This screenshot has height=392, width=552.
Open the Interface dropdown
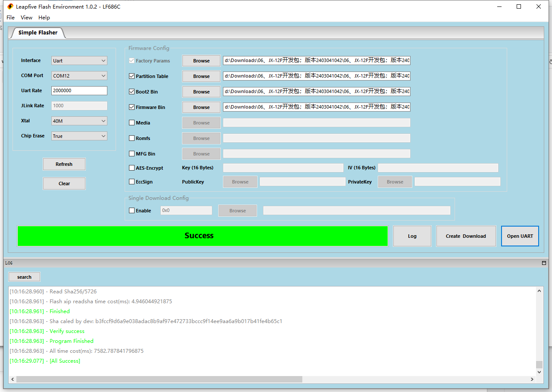(x=79, y=61)
